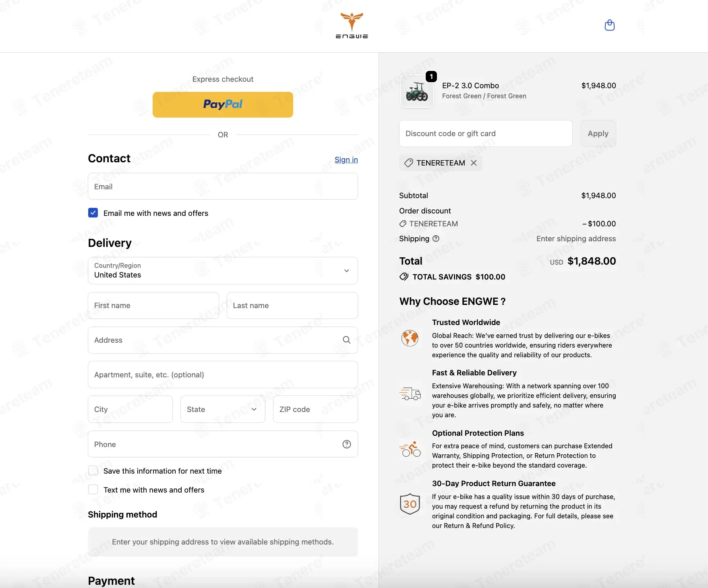Image resolution: width=708 pixels, height=588 pixels.
Task: Pay with the PayPal express checkout button
Action: tap(223, 105)
